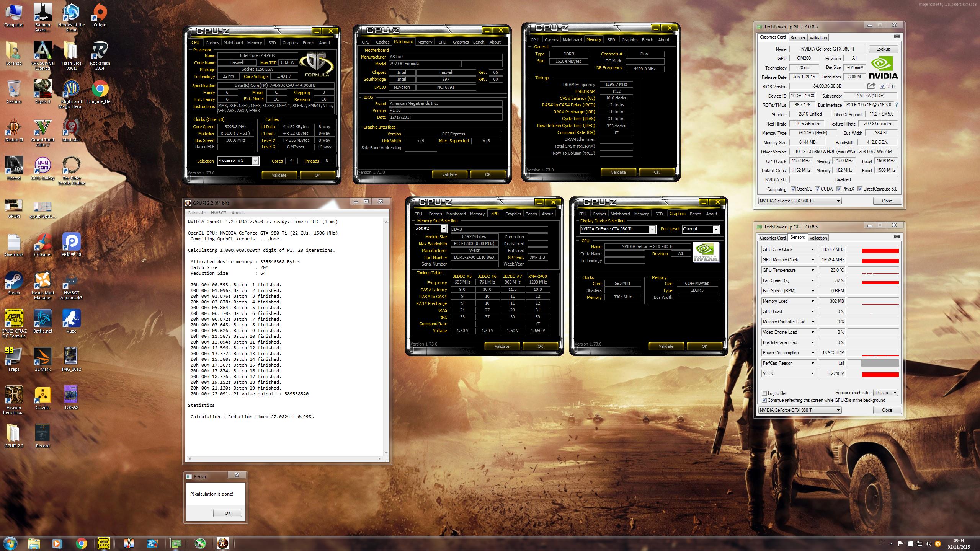The image size is (980, 551).
Task: Open Catzilla benchmark icon
Action: pyautogui.click(x=42, y=398)
